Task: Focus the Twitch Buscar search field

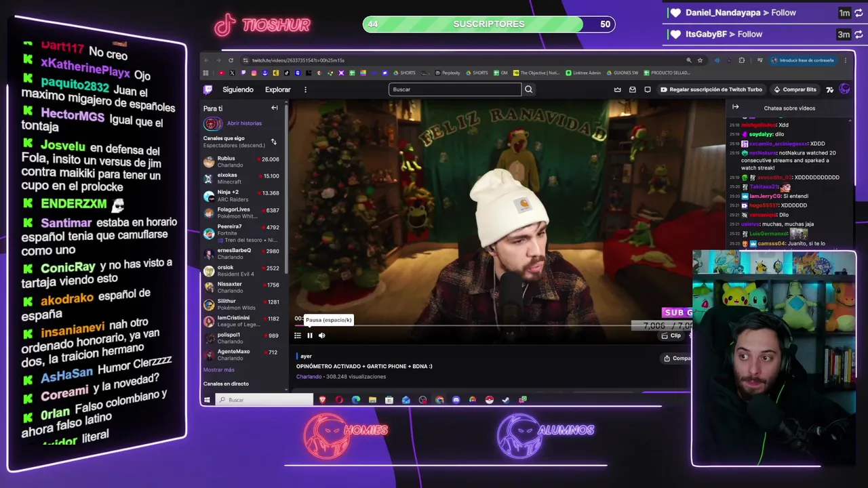Action: coord(455,89)
